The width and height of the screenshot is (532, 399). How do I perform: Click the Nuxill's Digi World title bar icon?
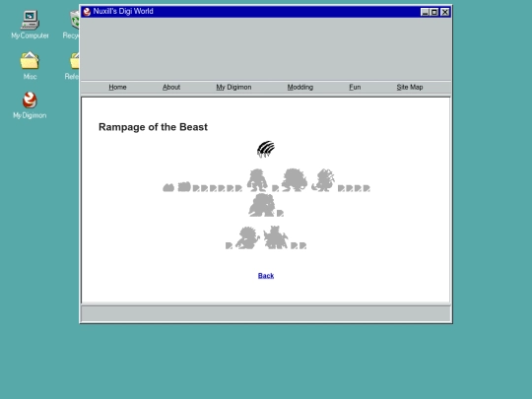87,12
